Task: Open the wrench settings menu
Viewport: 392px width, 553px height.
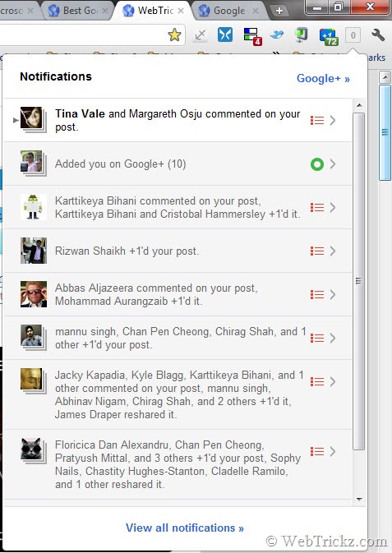Action: point(377,35)
